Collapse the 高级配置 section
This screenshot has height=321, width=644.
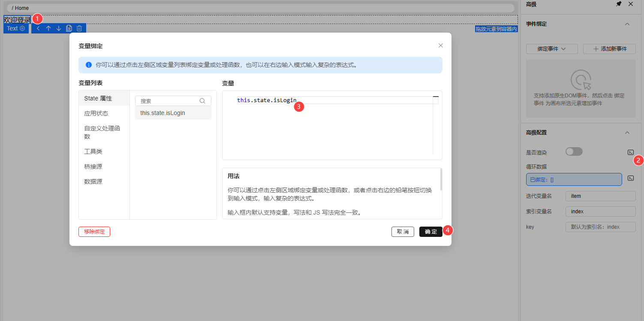627,133
